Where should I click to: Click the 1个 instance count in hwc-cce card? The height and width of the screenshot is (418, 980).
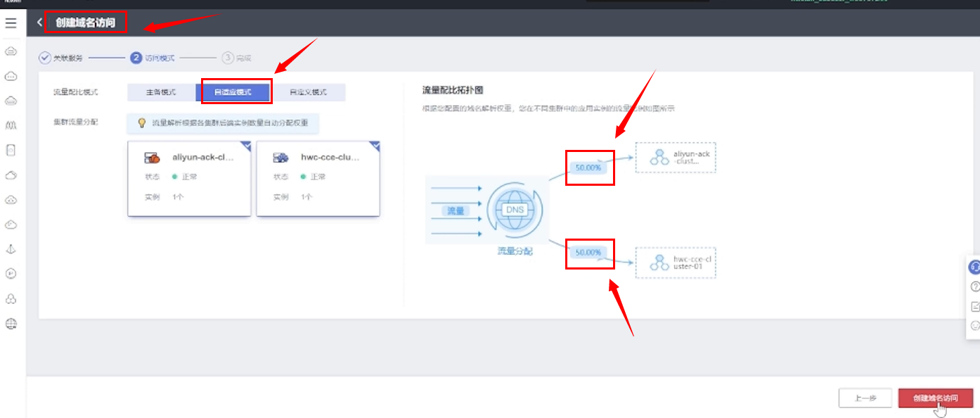click(307, 197)
